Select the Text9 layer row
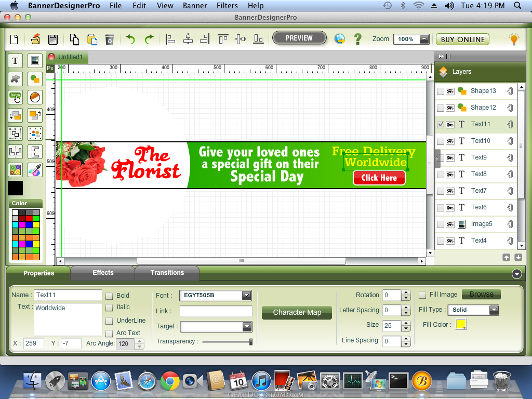532x399 pixels. tap(476, 158)
